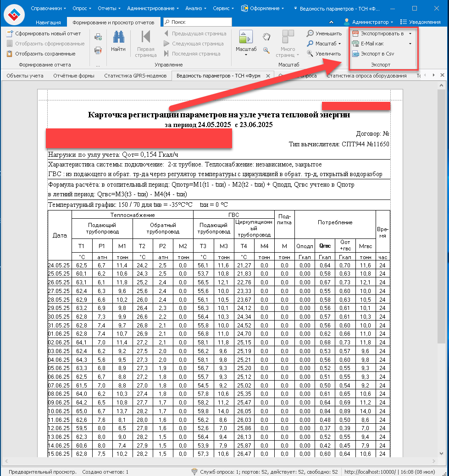Click the E-Mail как icon

point(355,44)
